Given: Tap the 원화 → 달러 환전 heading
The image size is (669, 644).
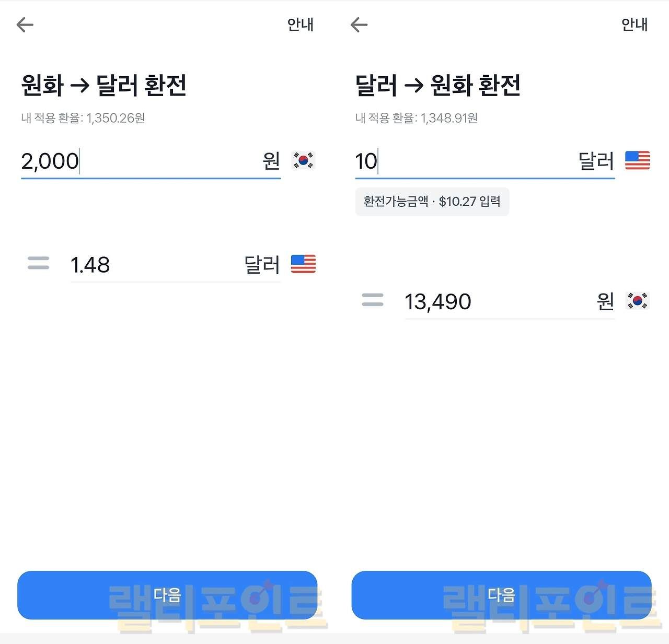Looking at the screenshot, I should pos(103,86).
